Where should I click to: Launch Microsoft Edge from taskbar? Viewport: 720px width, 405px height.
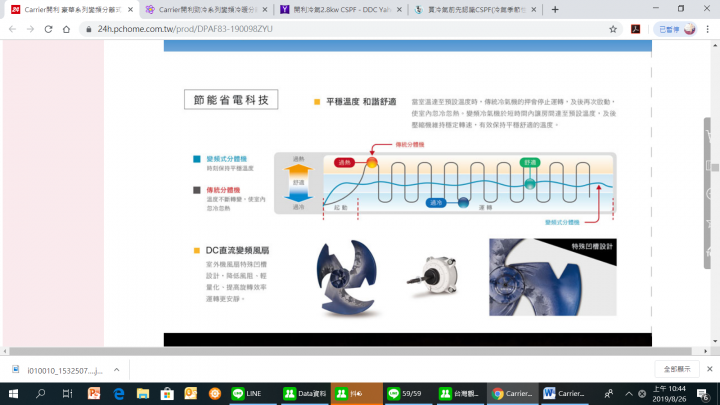click(118, 394)
